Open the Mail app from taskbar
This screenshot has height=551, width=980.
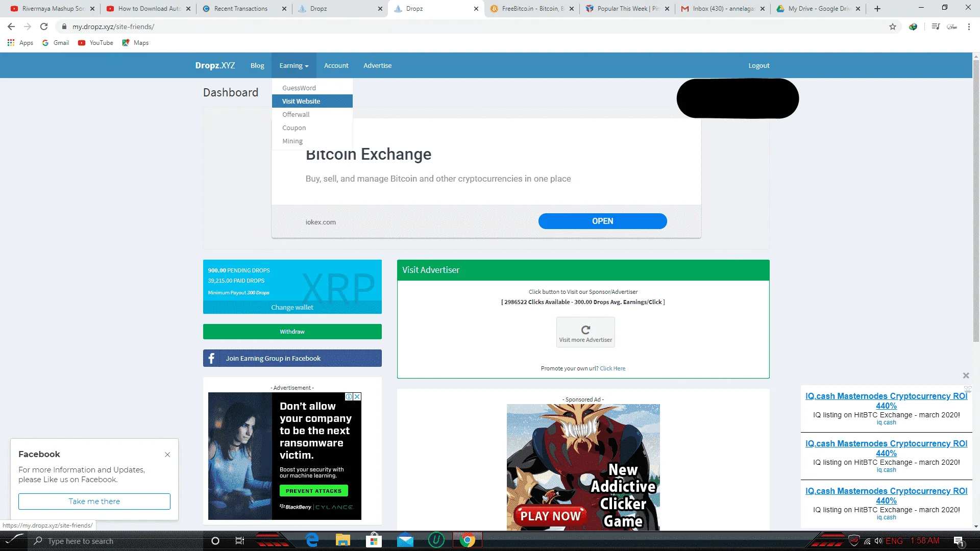click(405, 540)
